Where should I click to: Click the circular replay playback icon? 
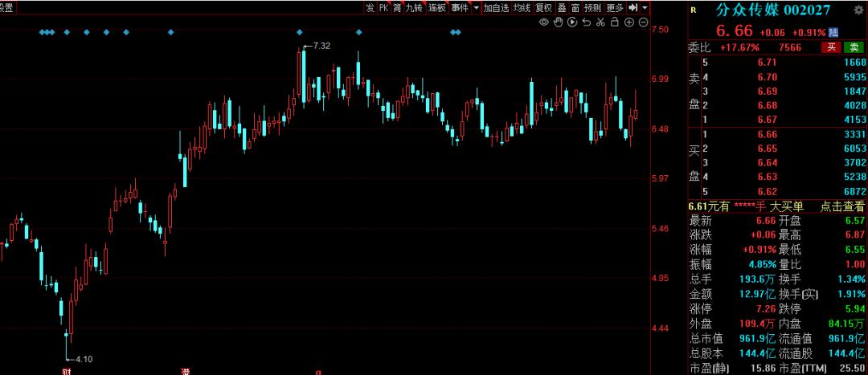tap(572, 22)
